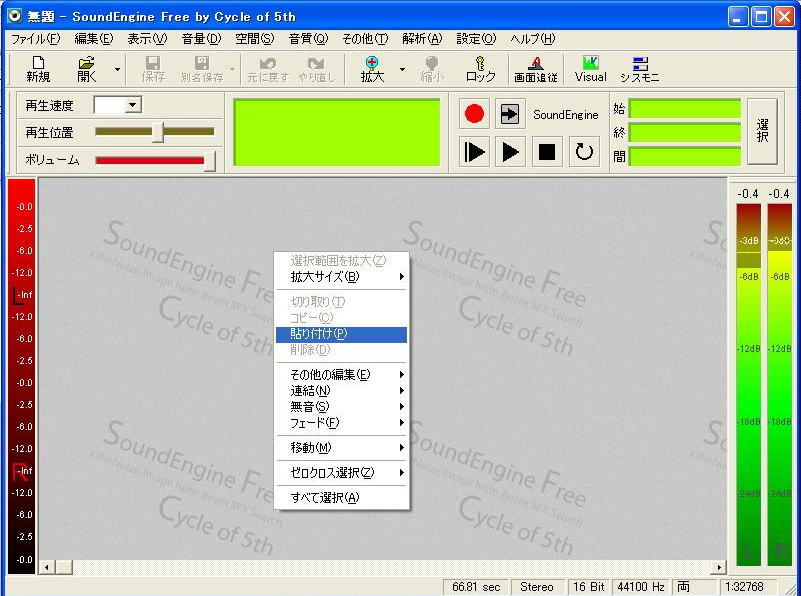801x596 pixels.
Task: Open the 表示(V) menu
Action: [x=147, y=39]
